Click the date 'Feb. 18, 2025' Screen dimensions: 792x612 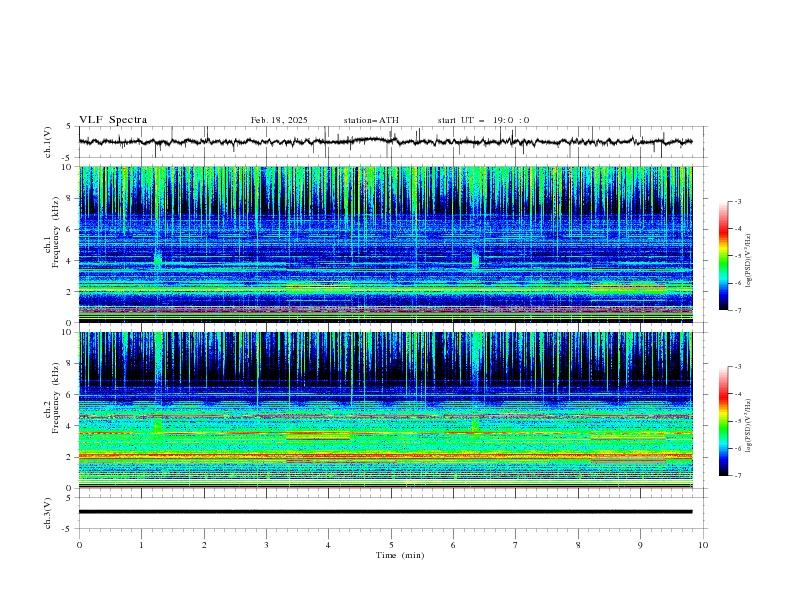pos(279,120)
